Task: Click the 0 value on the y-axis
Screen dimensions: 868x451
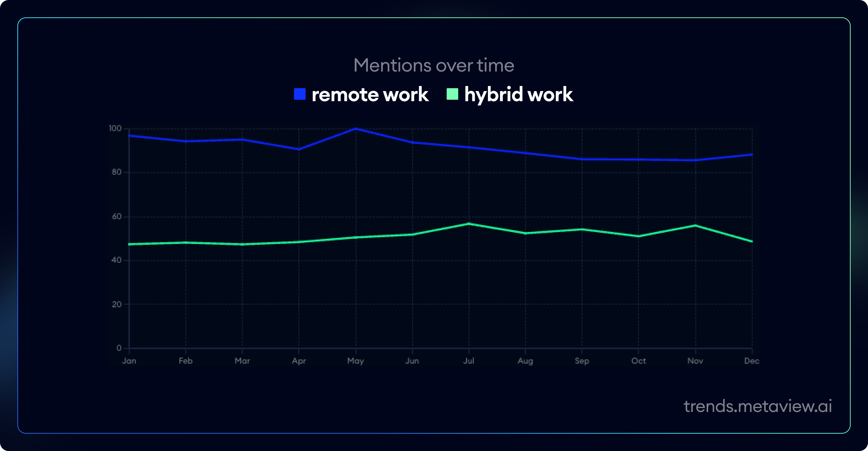Action: [119, 348]
